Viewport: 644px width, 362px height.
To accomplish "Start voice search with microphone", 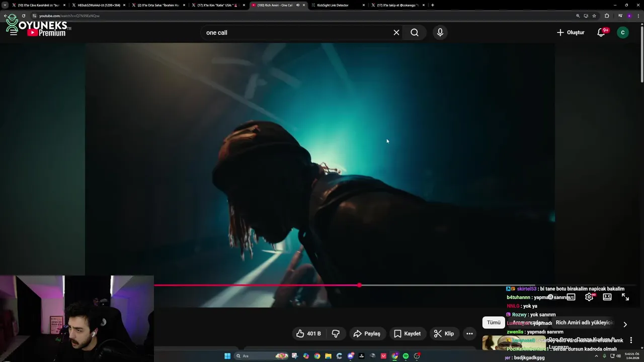I will pyautogui.click(x=440, y=33).
